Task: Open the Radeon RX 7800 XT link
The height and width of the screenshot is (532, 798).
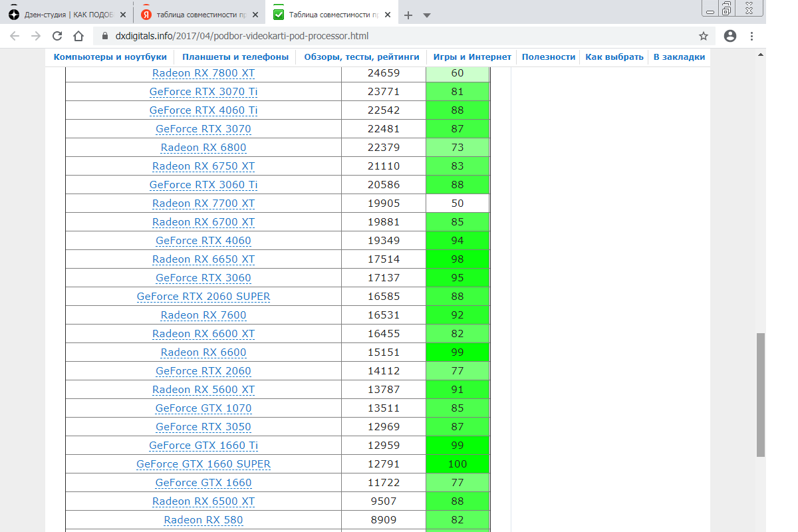Action: coord(203,73)
